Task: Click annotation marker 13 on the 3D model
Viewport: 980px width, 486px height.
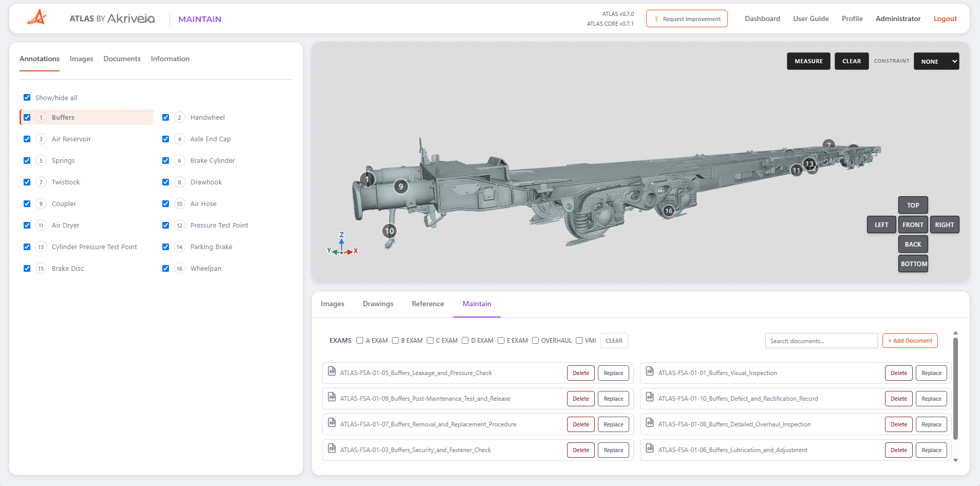Action: pyautogui.click(x=810, y=164)
